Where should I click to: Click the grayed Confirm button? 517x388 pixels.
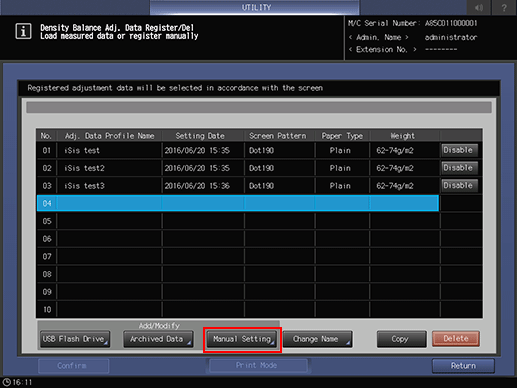(73, 366)
